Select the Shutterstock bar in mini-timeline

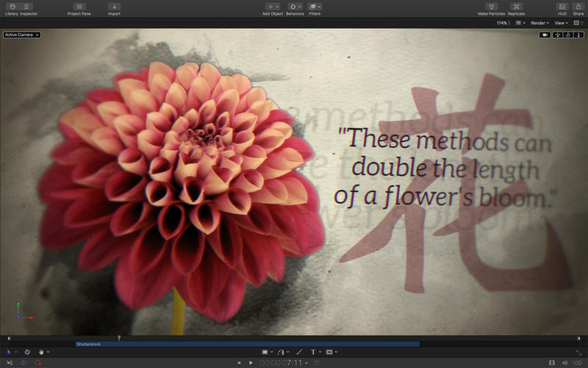(x=248, y=344)
